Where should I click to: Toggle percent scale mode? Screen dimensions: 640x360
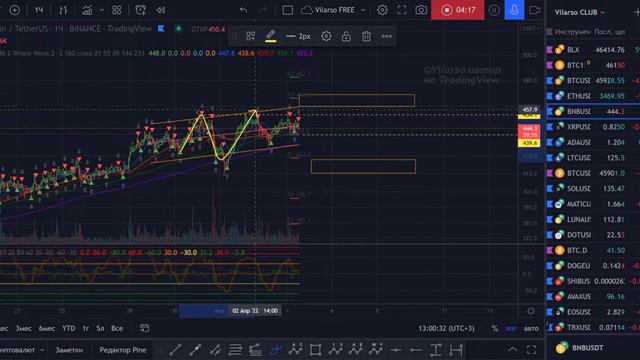click(495, 328)
